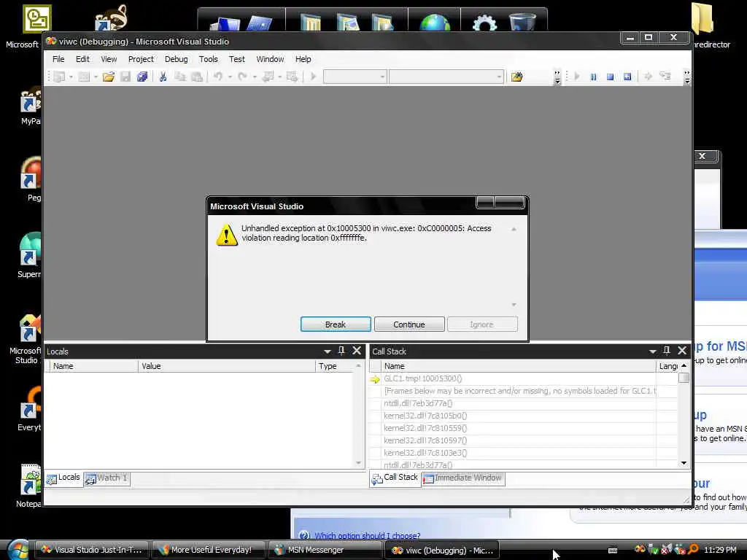
Task: Click Windows Start orb in taskbar
Action: point(18,550)
